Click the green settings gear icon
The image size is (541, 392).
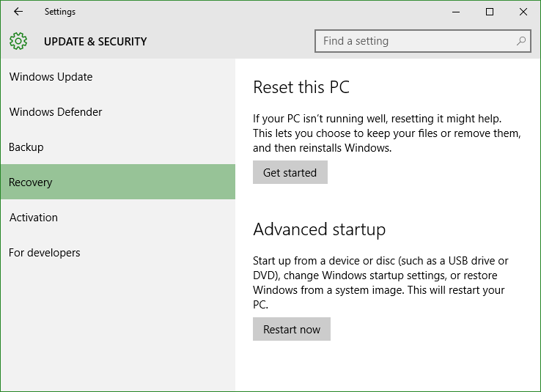click(x=18, y=41)
